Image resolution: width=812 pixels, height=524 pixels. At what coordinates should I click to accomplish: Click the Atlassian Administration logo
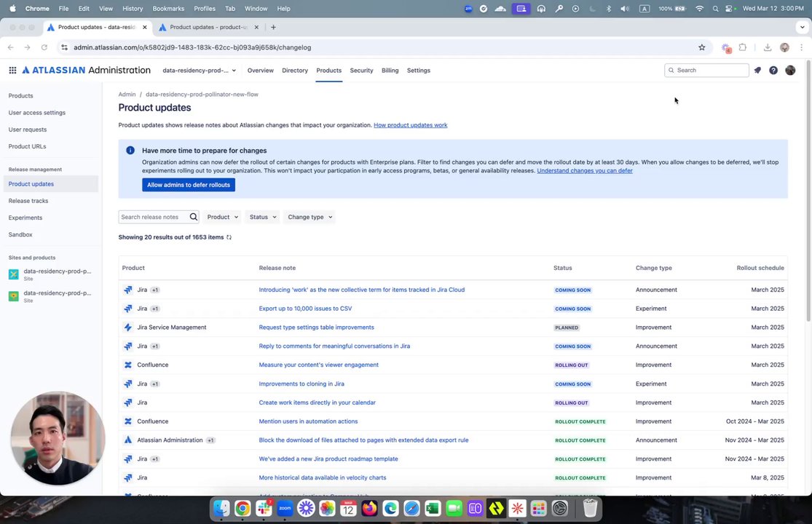tap(86, 71)
